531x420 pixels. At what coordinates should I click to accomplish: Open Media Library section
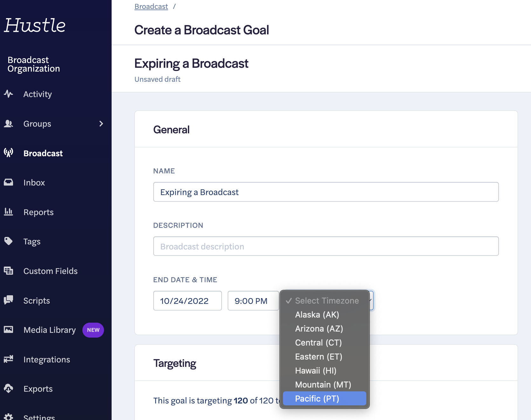[x=50, y=330]
